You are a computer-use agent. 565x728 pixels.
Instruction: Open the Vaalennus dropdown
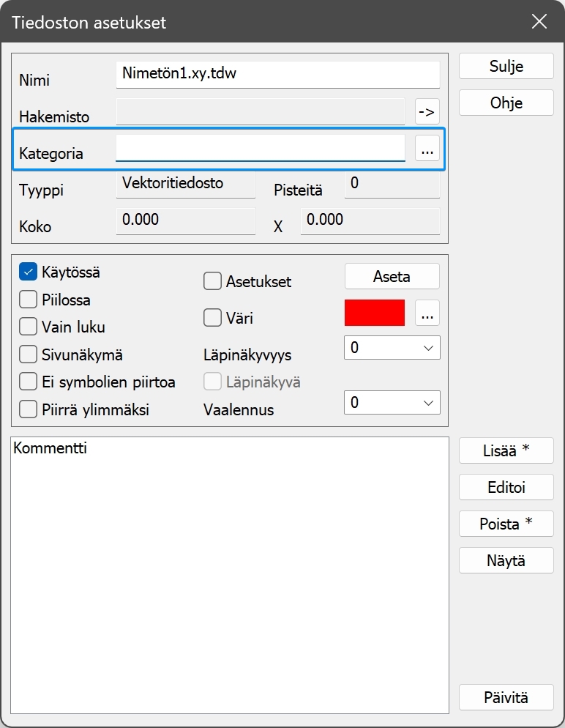click(392, 403)
